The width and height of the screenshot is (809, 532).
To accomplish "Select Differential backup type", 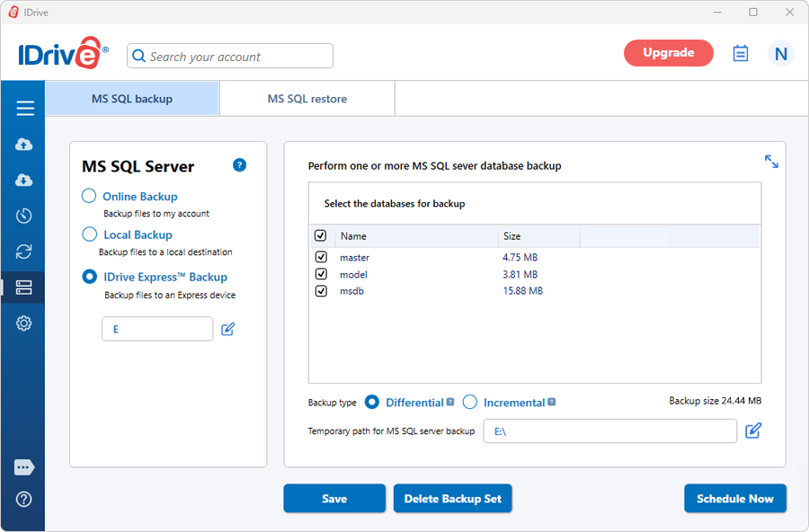I will point(372,402).
